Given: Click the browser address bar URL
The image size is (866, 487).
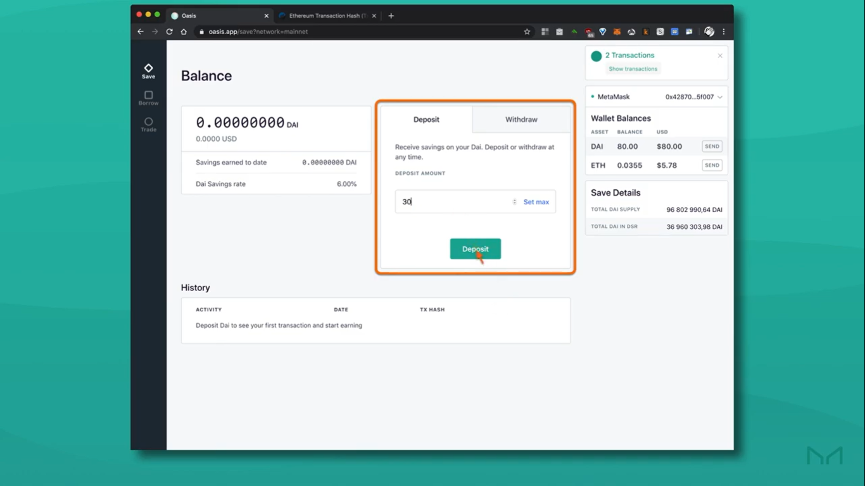Looking at the screenshot, I should tap(258, 31).
